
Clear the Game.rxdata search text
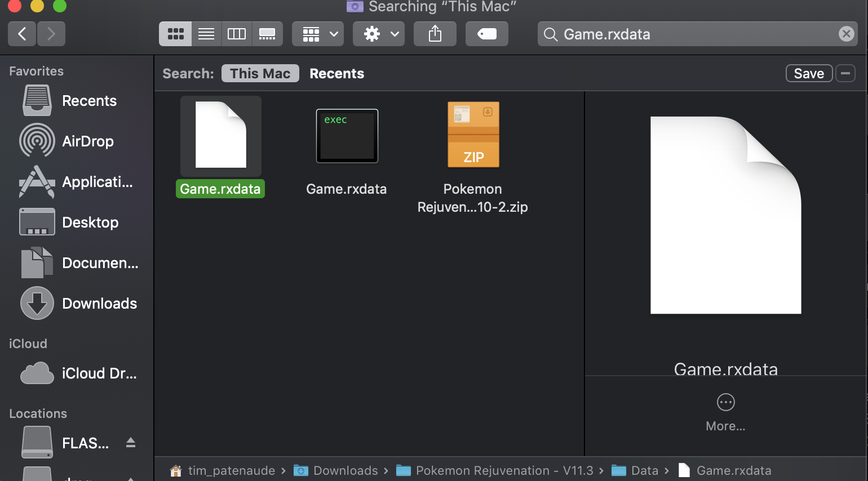[x=846, y=34]
